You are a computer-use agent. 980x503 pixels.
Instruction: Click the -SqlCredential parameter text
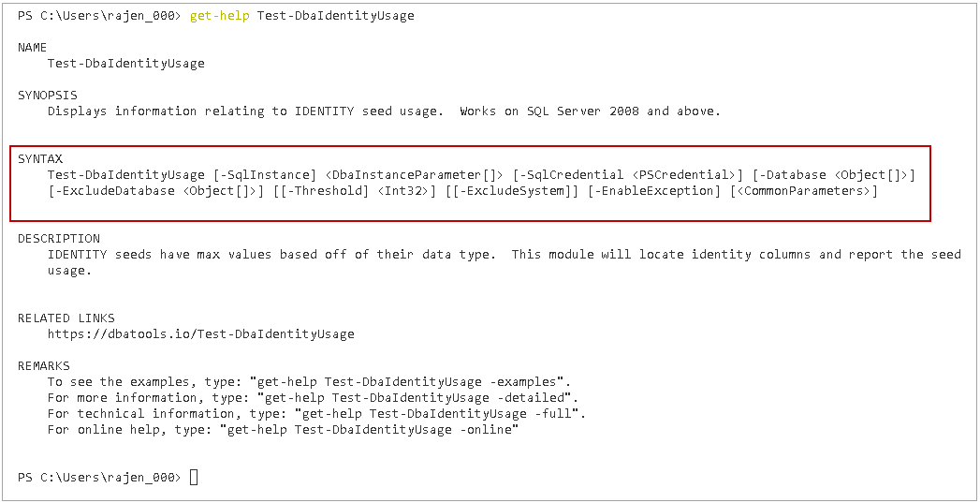[x=571, y=175]
